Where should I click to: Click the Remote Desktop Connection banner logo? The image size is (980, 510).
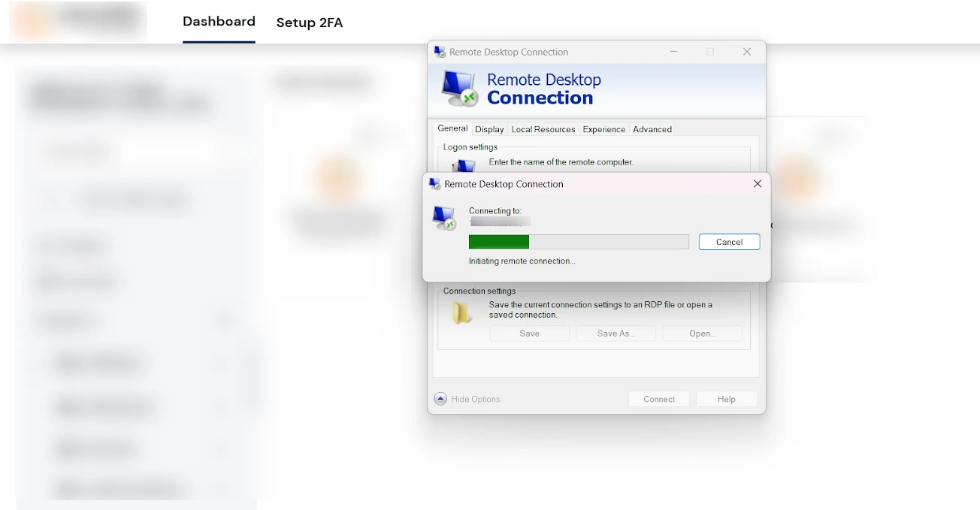pyautogui.click(x=458, y=88)
